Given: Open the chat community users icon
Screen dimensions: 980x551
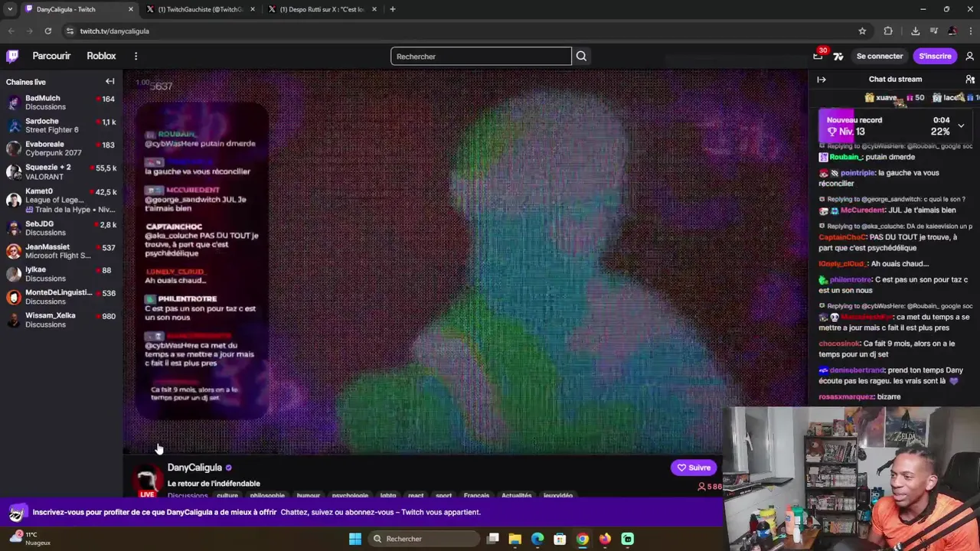Looking at the screenshot, I should [x=969, y=80].
